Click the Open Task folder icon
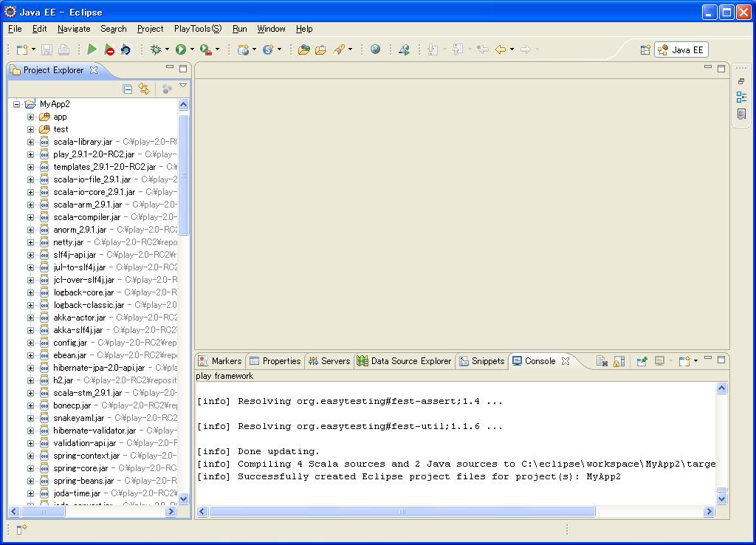Screen dimensions: 756x545 click(320, 49)
